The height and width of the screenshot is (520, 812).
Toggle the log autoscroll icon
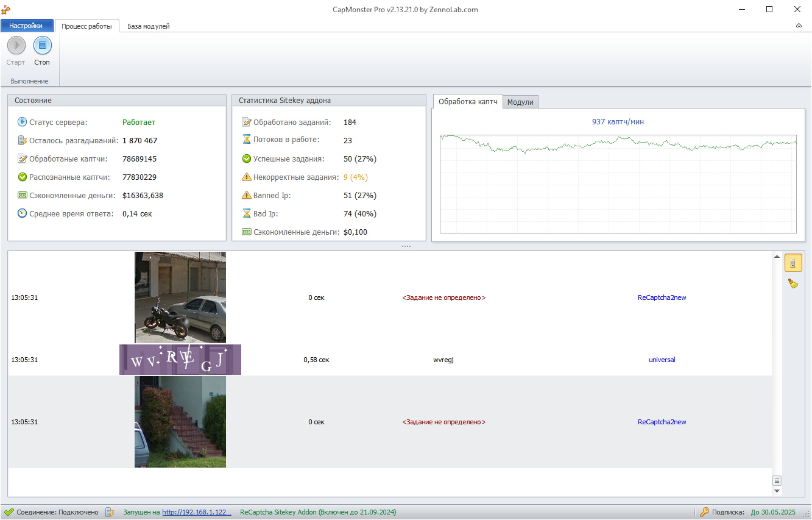[793, 263]
